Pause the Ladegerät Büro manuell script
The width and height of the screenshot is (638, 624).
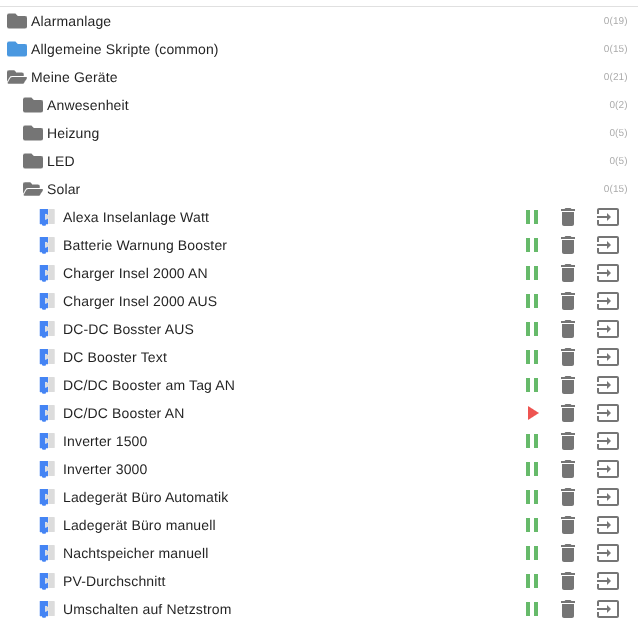click(x=532, y=525)
